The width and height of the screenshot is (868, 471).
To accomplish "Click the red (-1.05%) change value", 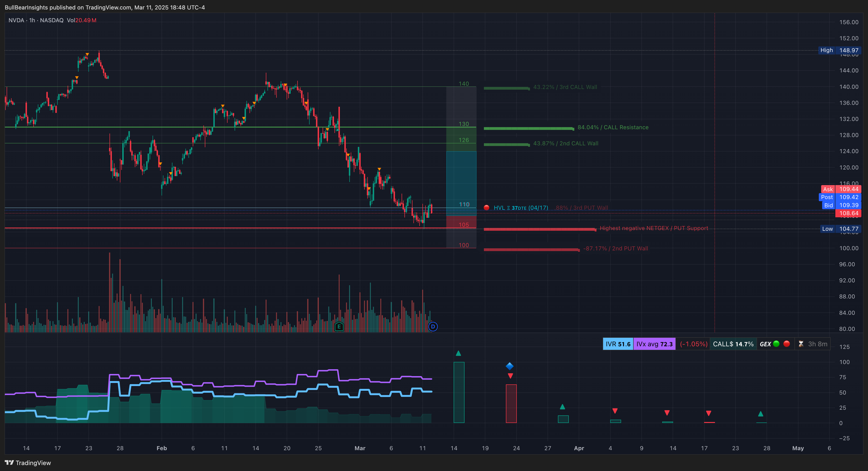I will click(693, 344).
